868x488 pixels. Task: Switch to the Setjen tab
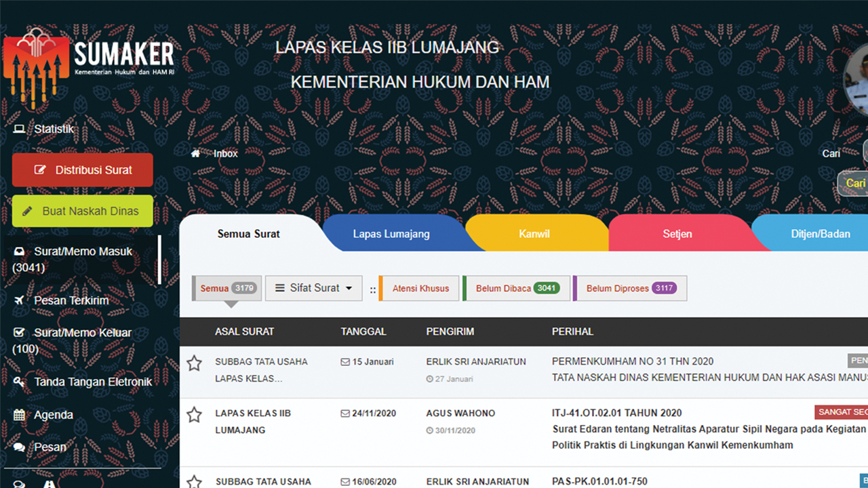(677, 234)
